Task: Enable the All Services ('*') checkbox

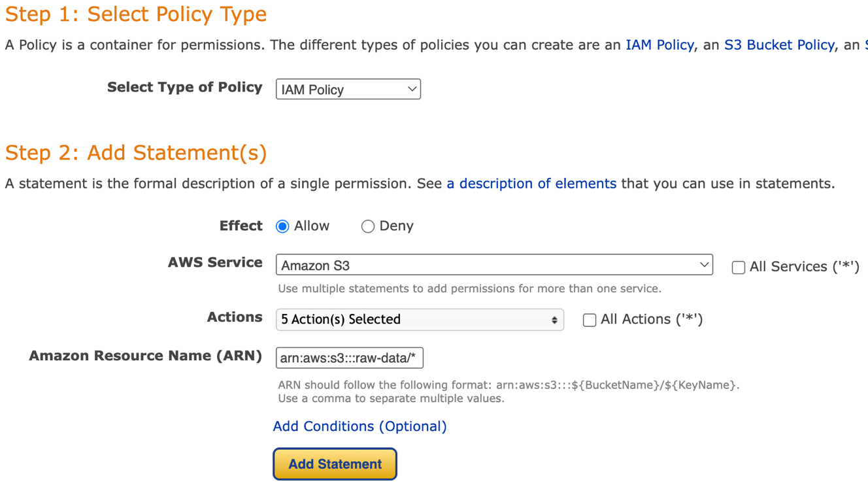Action: pyautogui.click(x=739, y=267)
